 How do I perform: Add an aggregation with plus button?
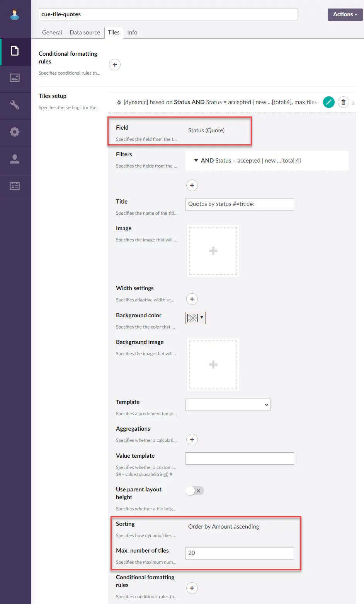point(192,440)
